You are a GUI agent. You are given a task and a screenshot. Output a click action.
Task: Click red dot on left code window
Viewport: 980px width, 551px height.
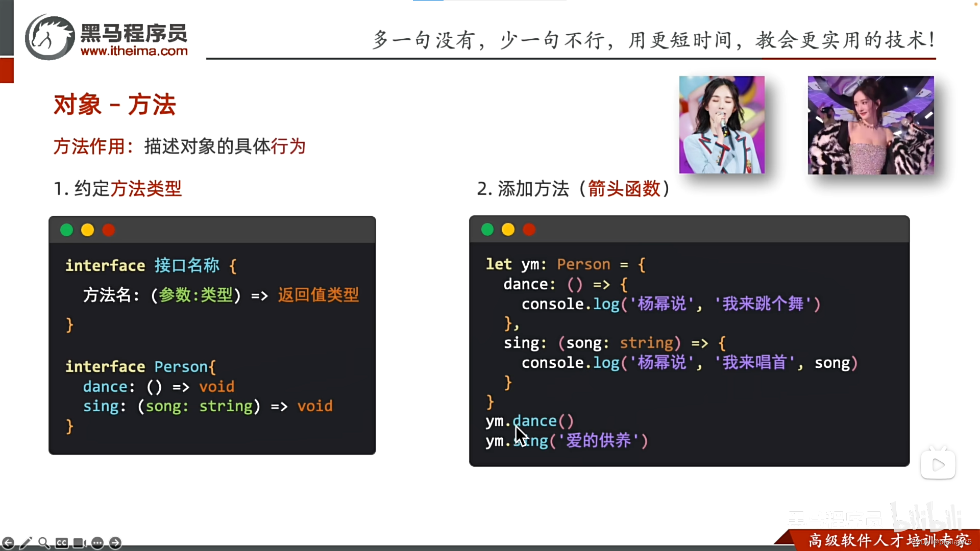tap(109, 230)
